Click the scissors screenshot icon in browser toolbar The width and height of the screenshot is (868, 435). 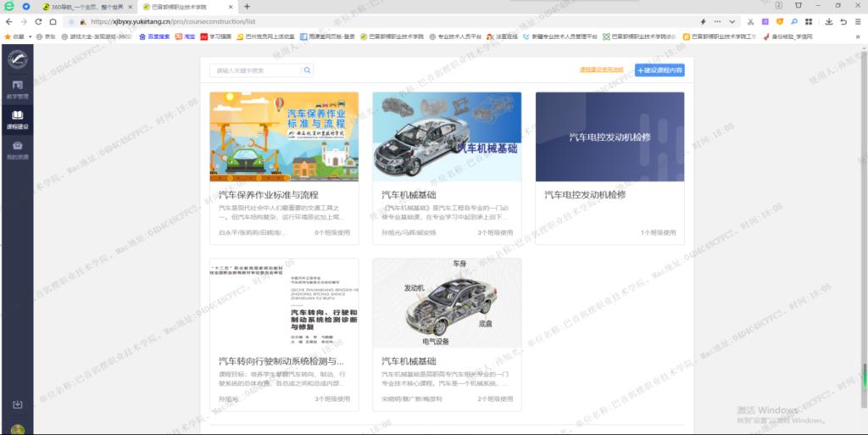click(x=750, y=21)
